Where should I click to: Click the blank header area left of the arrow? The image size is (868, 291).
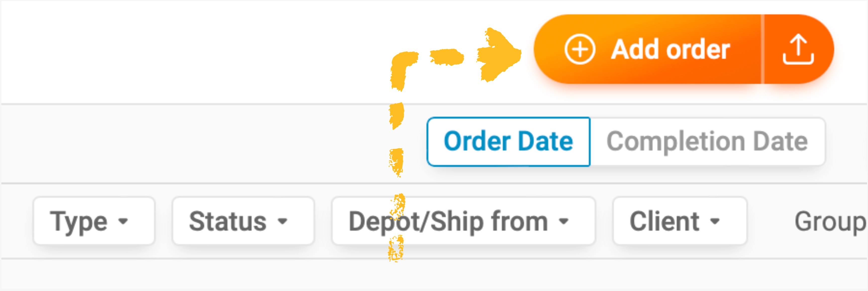click(x=202, y=50)
